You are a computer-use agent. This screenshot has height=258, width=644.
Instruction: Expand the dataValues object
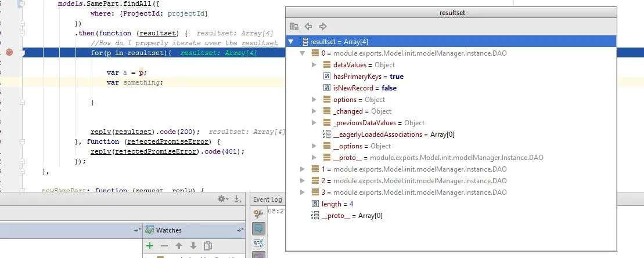tap(314, 65)
